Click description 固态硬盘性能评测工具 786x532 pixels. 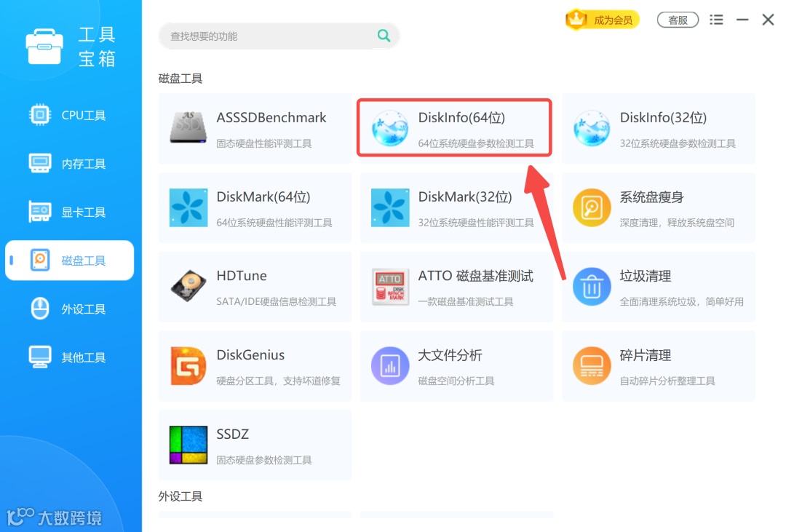point(264,143)
